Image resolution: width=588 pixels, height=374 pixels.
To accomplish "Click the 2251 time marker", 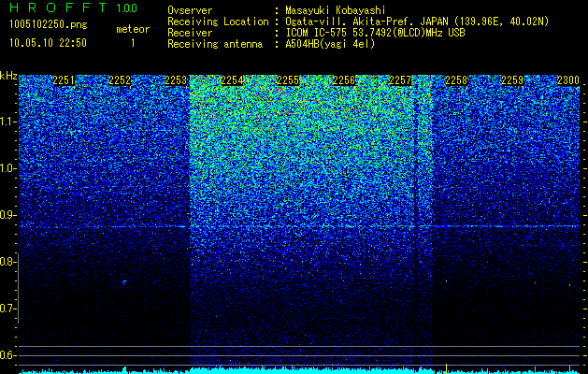I will click(64, 79).
